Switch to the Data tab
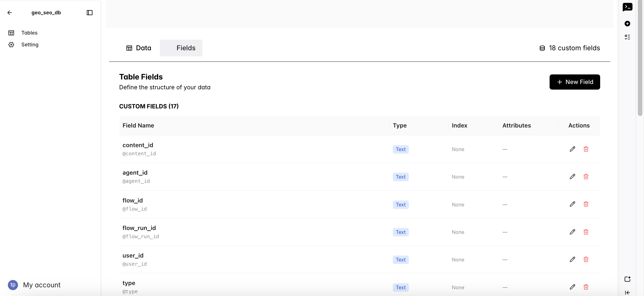This screenshot has height=296, width=644. [139, 48]
